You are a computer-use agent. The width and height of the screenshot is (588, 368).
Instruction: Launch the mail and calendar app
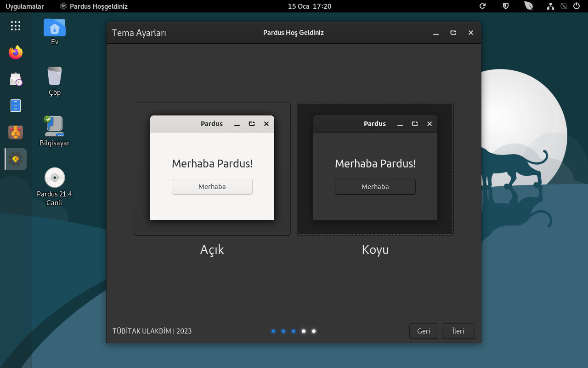click(x=16, y=79)
